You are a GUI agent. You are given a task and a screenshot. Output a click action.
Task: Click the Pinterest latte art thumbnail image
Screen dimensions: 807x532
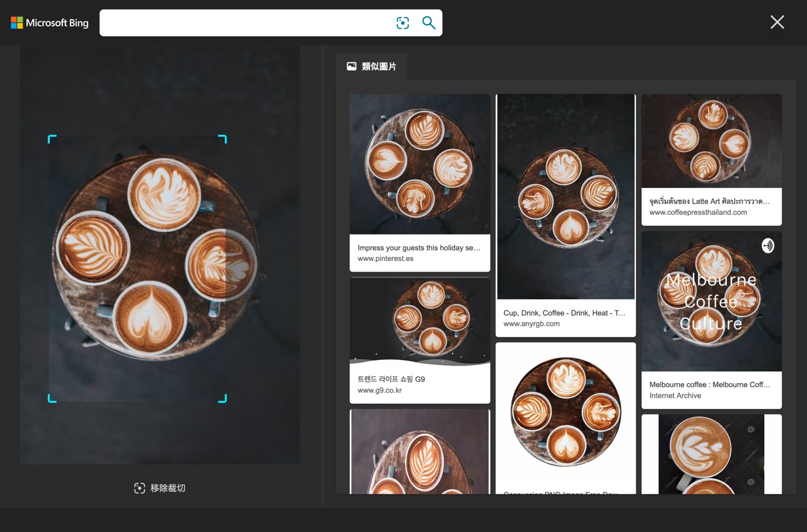click(x=419, y=164)
